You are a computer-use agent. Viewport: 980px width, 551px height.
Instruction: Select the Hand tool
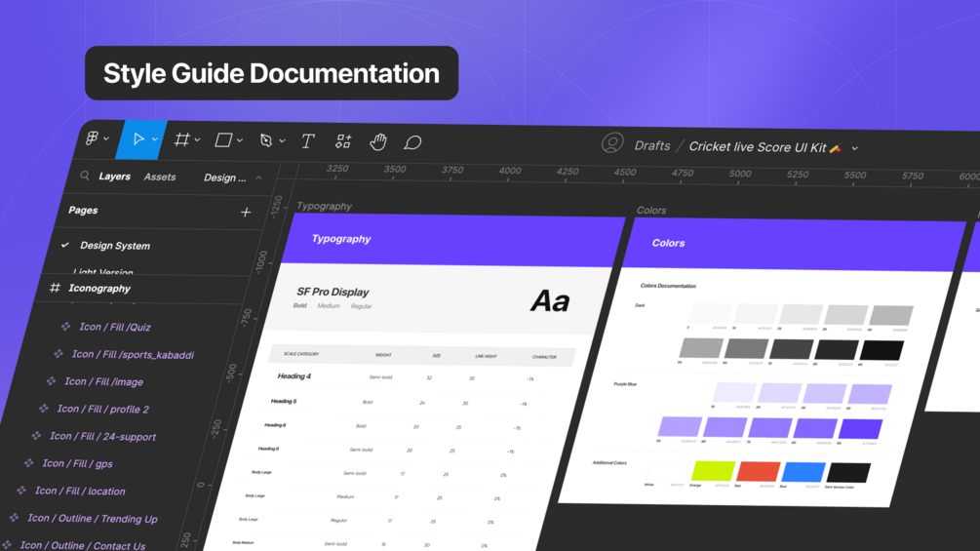pos(378,141)
